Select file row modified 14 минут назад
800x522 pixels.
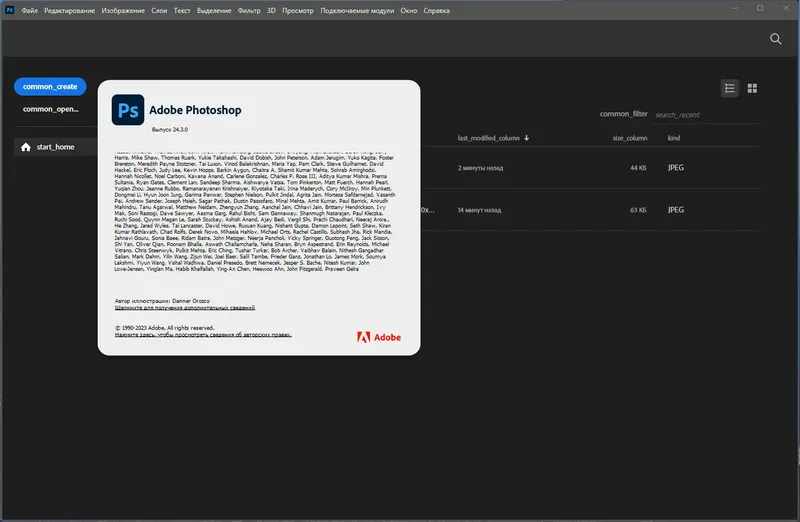tap(590, 210)
